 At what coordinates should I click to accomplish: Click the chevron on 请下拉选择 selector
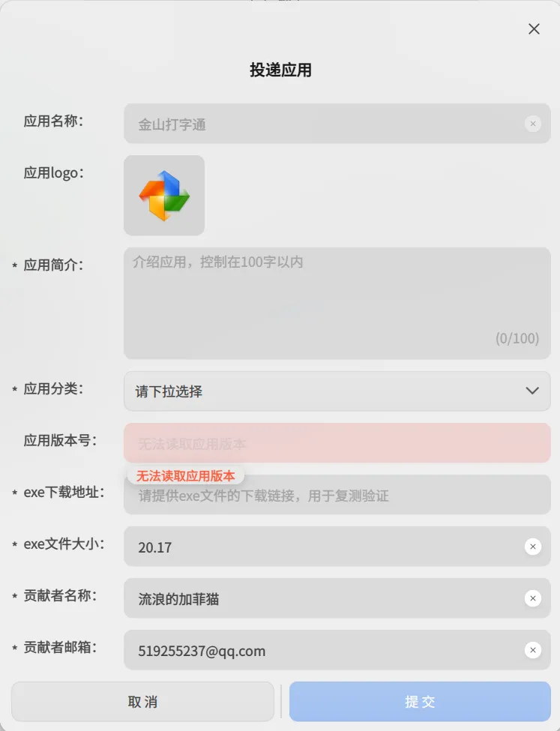pyautogui.click(x=532, y=391)
